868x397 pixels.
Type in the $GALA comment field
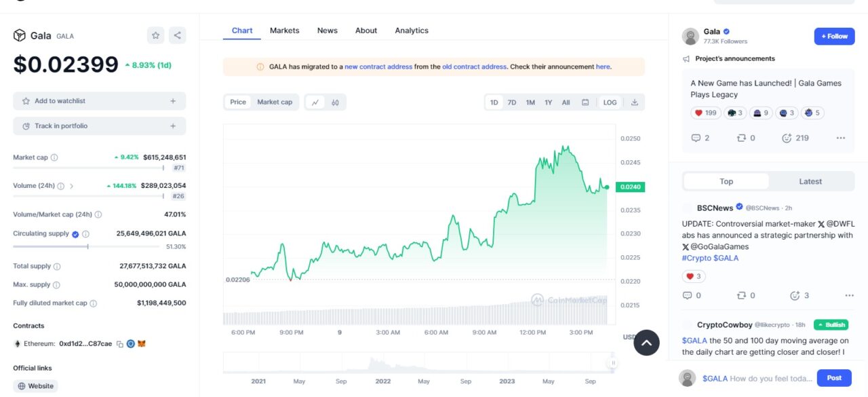click(x=757, y=379)
